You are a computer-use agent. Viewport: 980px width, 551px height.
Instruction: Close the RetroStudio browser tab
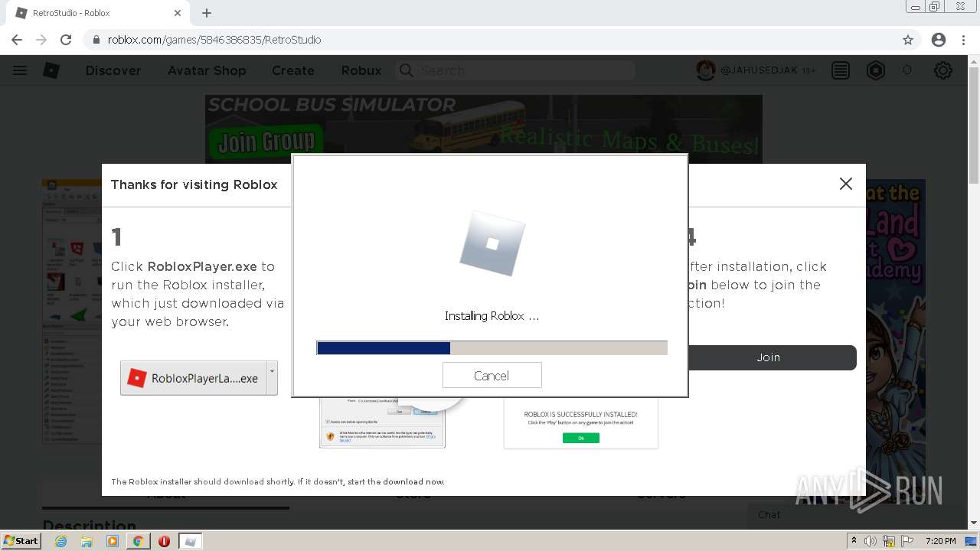[x=178, y=13]
